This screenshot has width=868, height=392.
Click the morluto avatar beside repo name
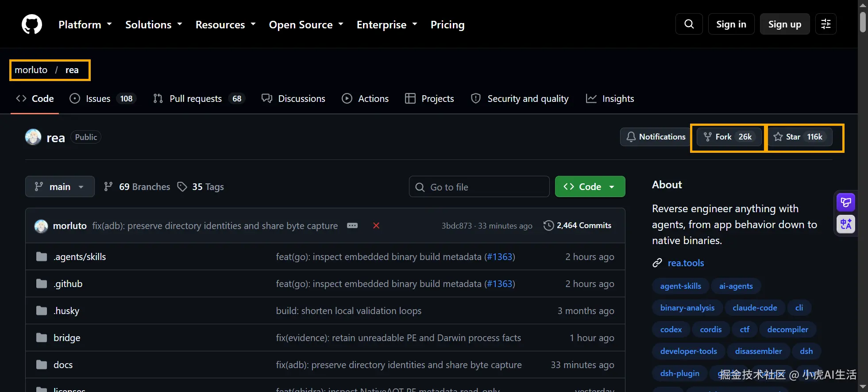pos(33,137)
